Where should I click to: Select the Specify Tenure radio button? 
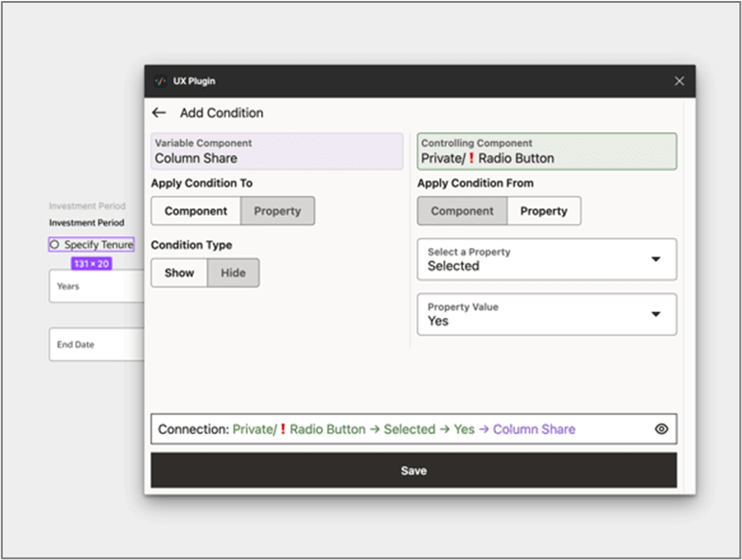[55, 244]
